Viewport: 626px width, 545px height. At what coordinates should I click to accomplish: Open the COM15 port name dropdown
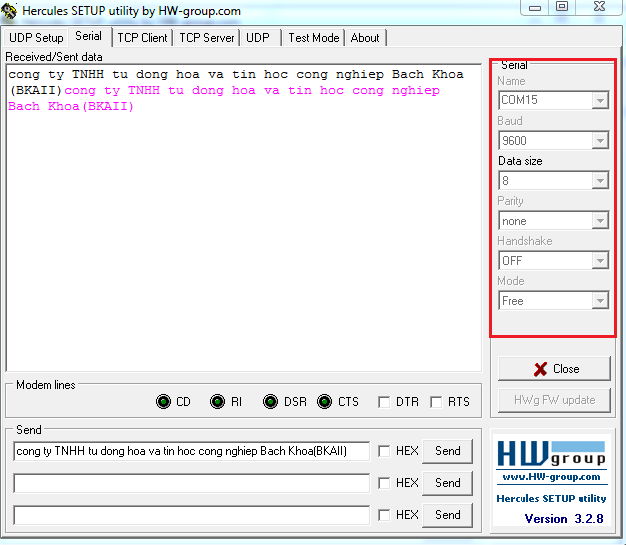(x=600, y=100)
